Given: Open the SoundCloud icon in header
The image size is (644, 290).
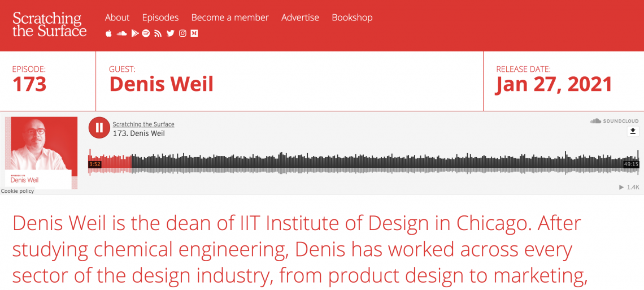Looking at the screenshot, I should click(121, 34).
